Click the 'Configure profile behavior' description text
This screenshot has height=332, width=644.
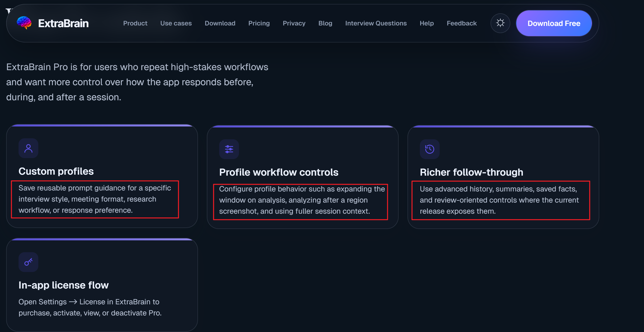pos(302,200)
